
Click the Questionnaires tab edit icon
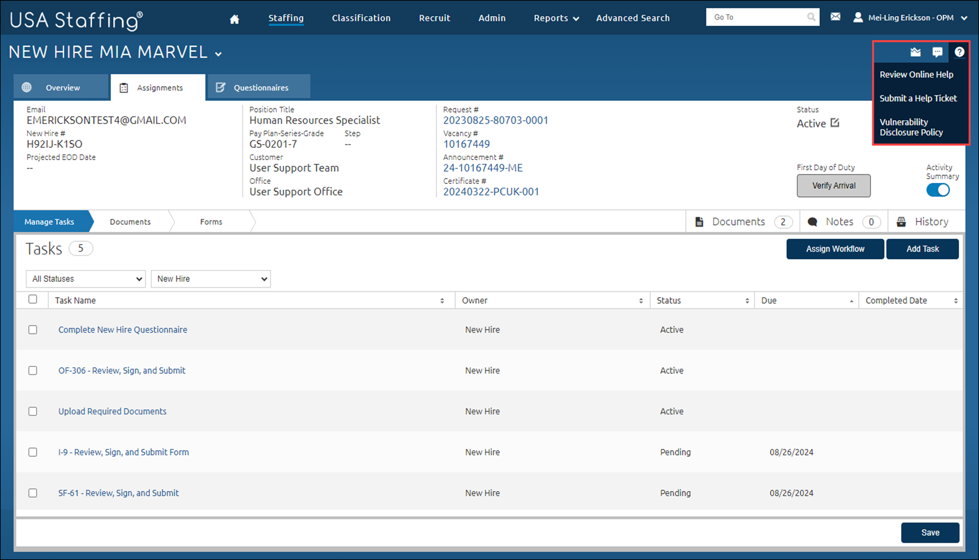pos(221,87)
